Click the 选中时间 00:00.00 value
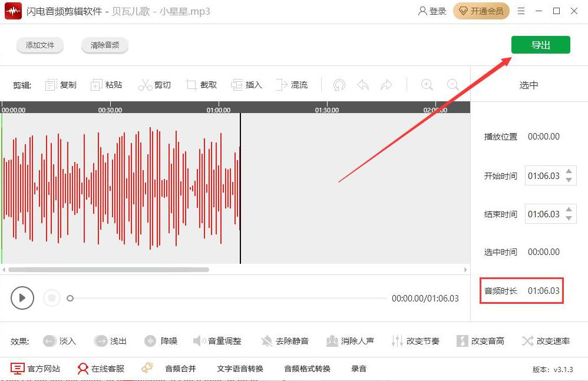The width and height of the screenshot is (588, 381). [x=544, y=252]
